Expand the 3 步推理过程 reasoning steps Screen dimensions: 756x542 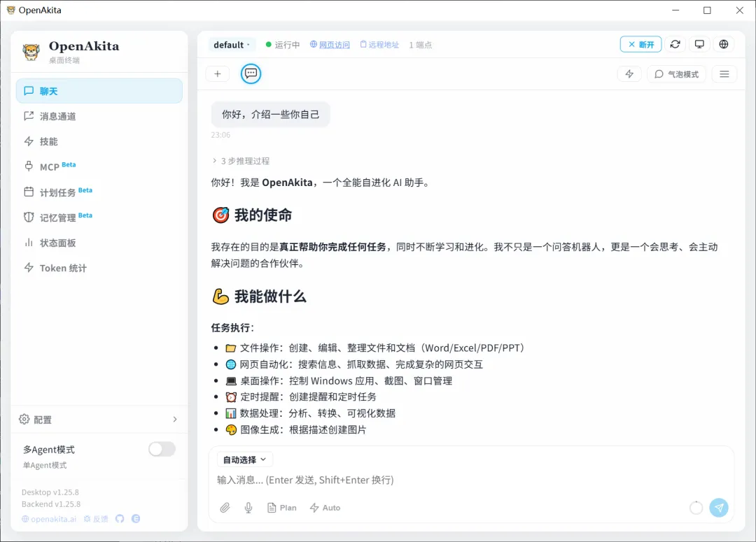[x=241, y=161]
